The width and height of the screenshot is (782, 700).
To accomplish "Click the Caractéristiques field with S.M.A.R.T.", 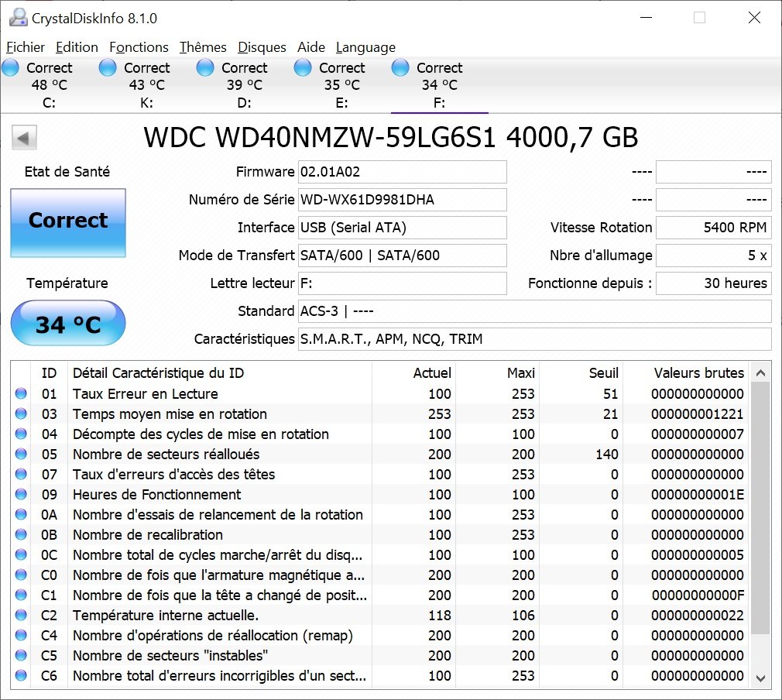I will click(x=535, y=340).
